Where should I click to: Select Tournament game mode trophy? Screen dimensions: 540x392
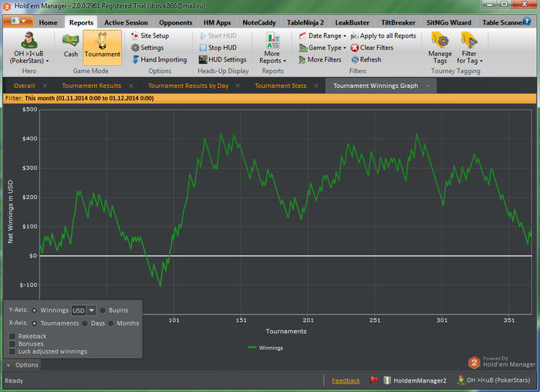pos(103,47)
